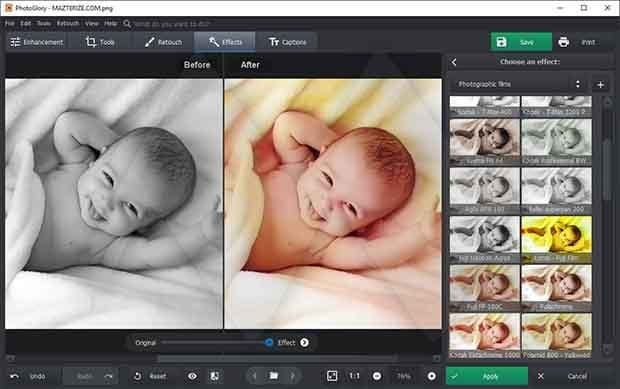
Task: Click the horizontal scrollbar under the preview
Action: coord(277,358)
